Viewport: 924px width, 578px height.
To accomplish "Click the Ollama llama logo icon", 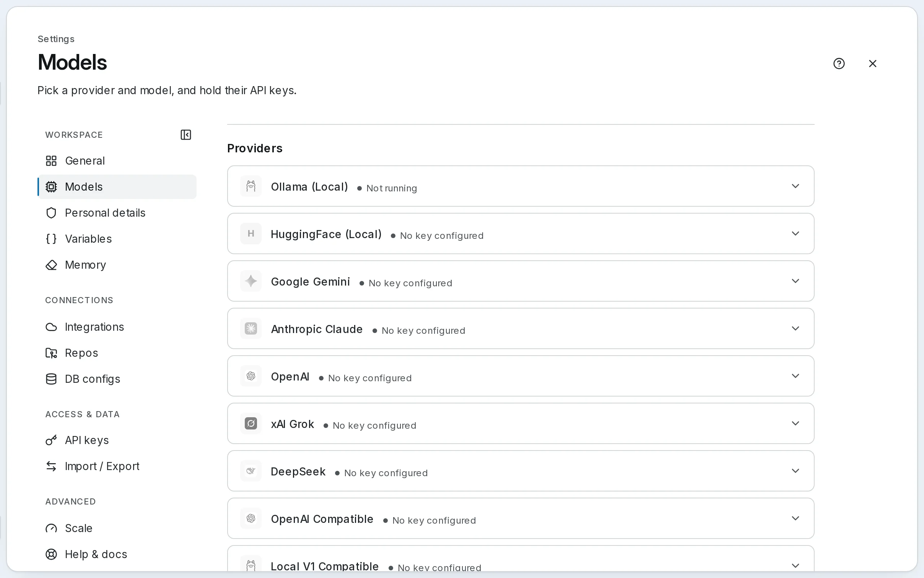I will coord(251,186).
